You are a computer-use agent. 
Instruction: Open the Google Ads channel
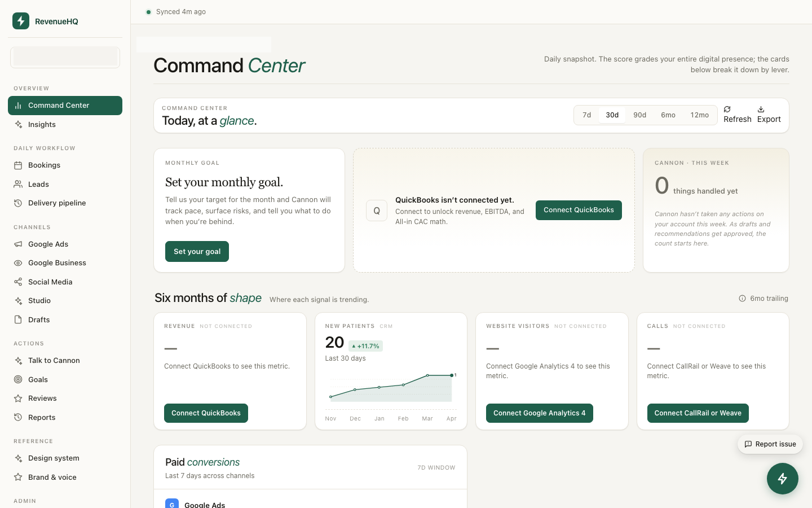click(x=65, y=244)
